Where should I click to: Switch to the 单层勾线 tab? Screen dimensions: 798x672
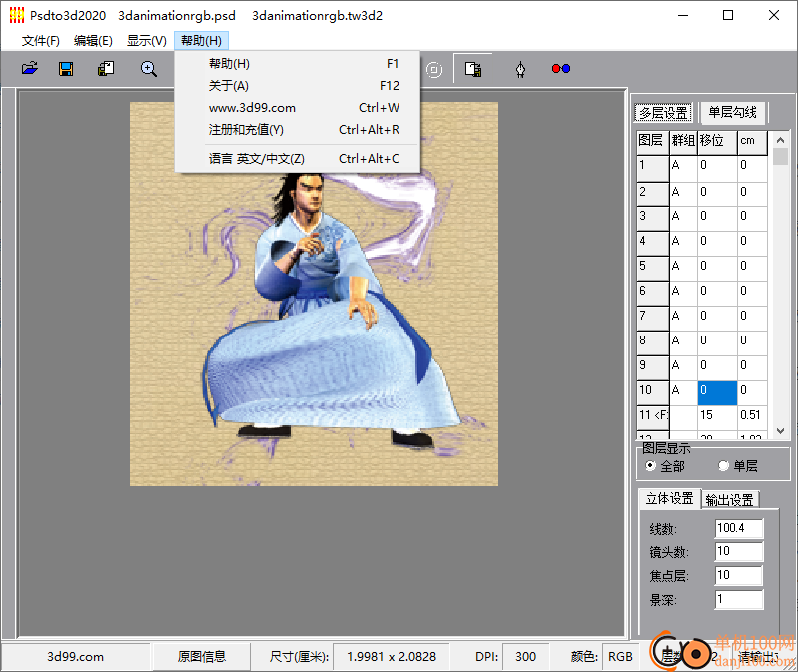732,113
